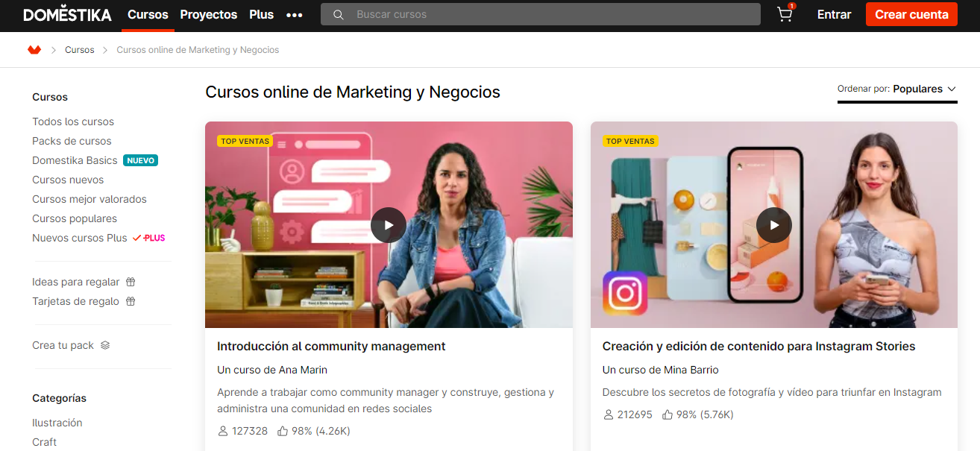Click the Categorías sidebar heading

click(x=59, y=398)
